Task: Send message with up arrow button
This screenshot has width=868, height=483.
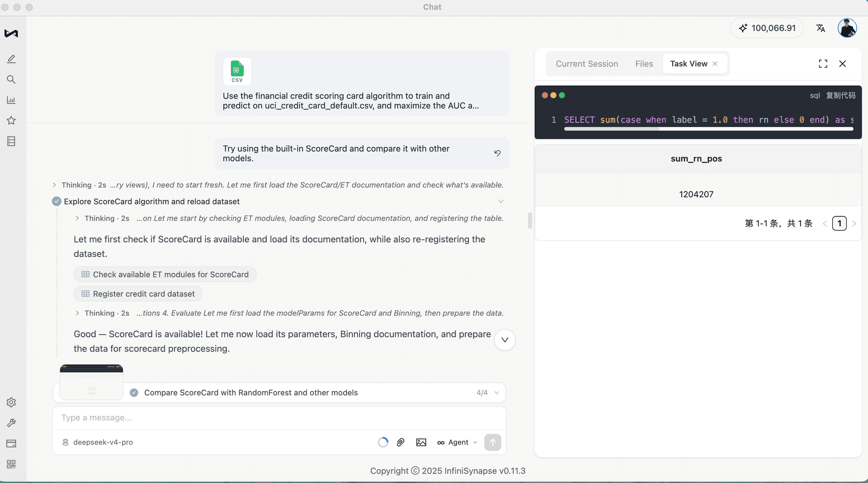Action: [x=492, y=442]
